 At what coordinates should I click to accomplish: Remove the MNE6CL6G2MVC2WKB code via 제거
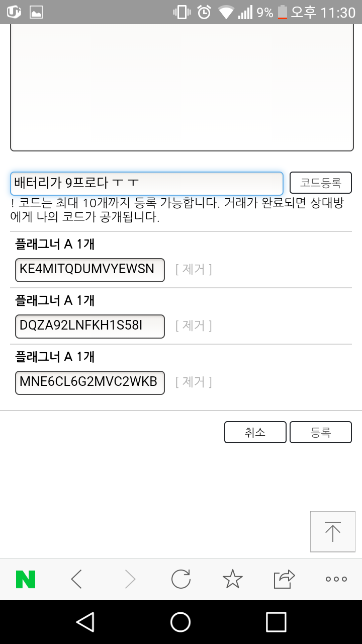(194, 382)
